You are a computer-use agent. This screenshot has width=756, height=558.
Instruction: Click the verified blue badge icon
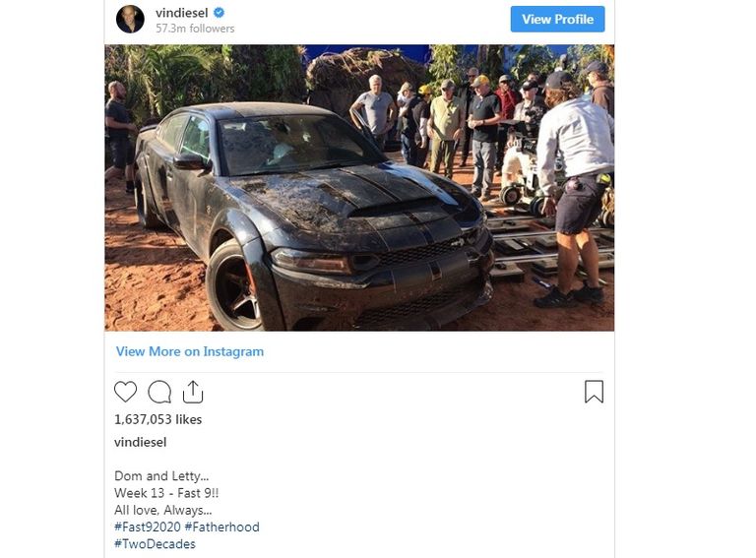(219, 13)
